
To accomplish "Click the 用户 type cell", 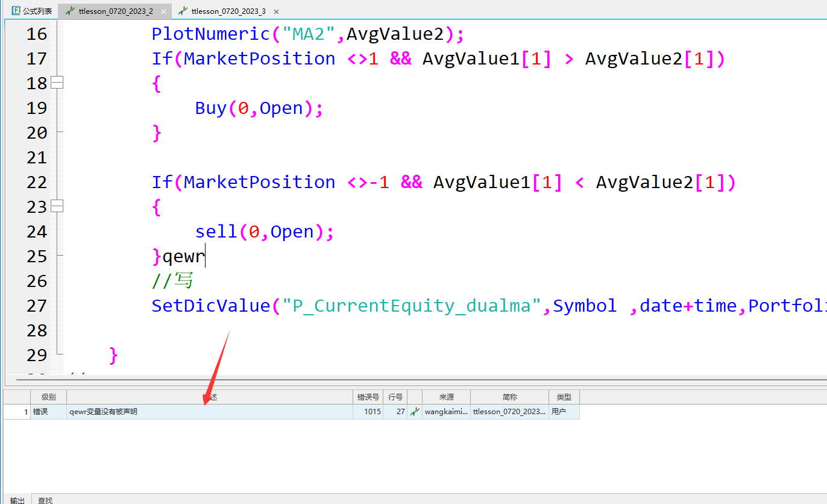I will 564,412.
